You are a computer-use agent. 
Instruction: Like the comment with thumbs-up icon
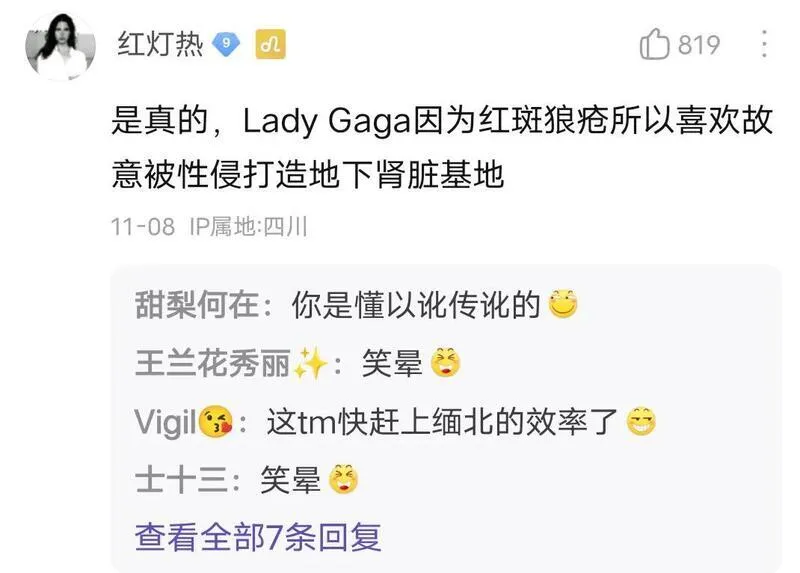654,44
